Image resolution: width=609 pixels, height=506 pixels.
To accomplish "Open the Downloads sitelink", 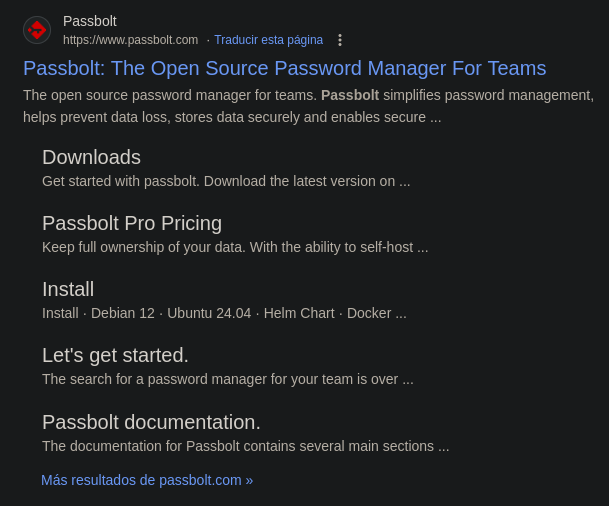I will (x=91, y=157).
